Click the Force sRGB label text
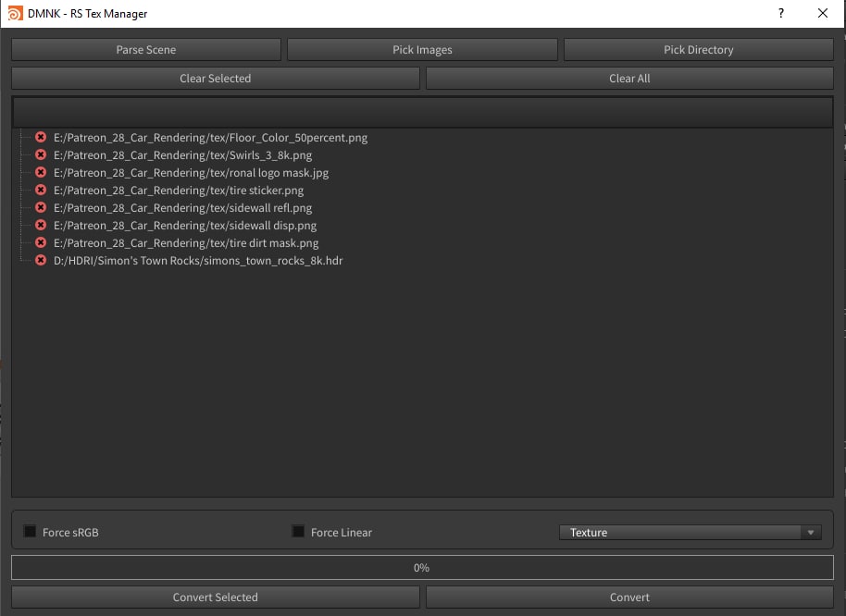846x616 pixels. (70, 533)
